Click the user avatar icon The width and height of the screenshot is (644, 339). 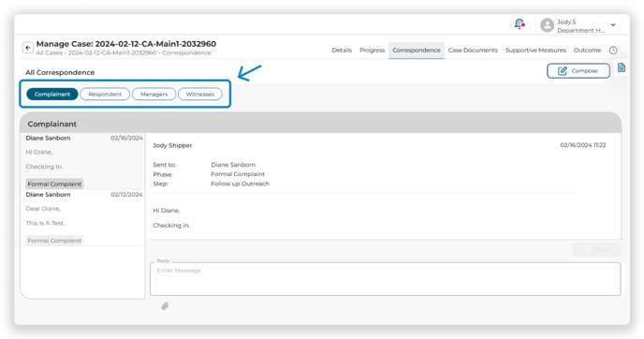547,25
